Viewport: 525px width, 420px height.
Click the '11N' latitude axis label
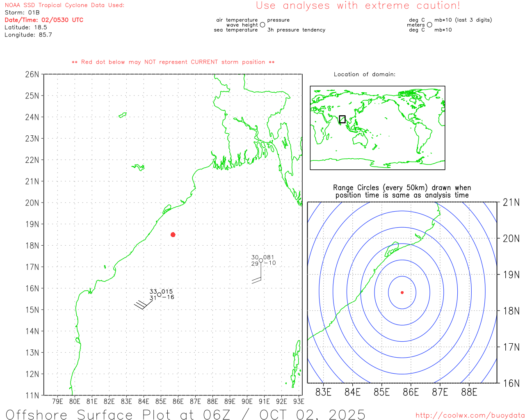point(32,395)
